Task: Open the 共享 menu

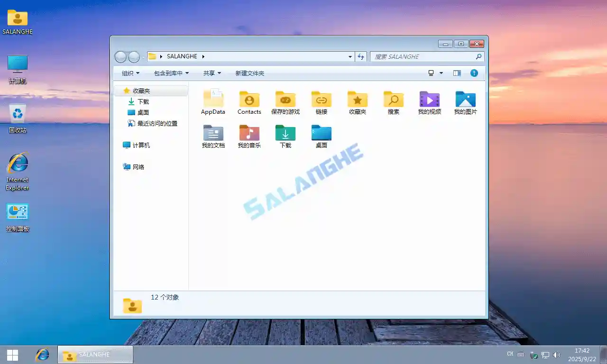Action: [212, 73]
